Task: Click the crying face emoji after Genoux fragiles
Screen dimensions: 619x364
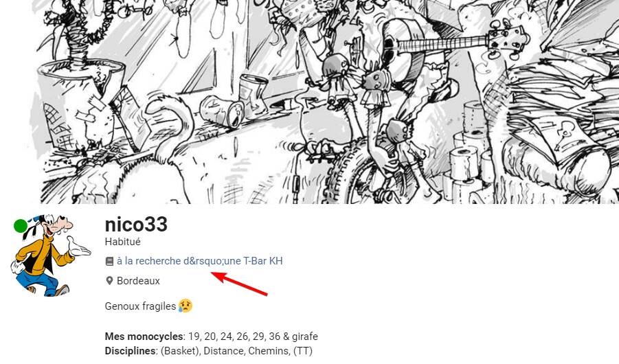Action: point(185,306)
